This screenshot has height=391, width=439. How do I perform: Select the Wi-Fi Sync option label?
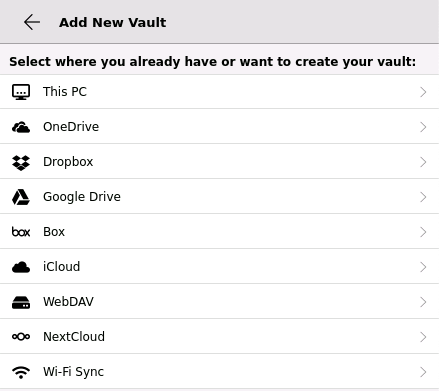tap(74, 372)
